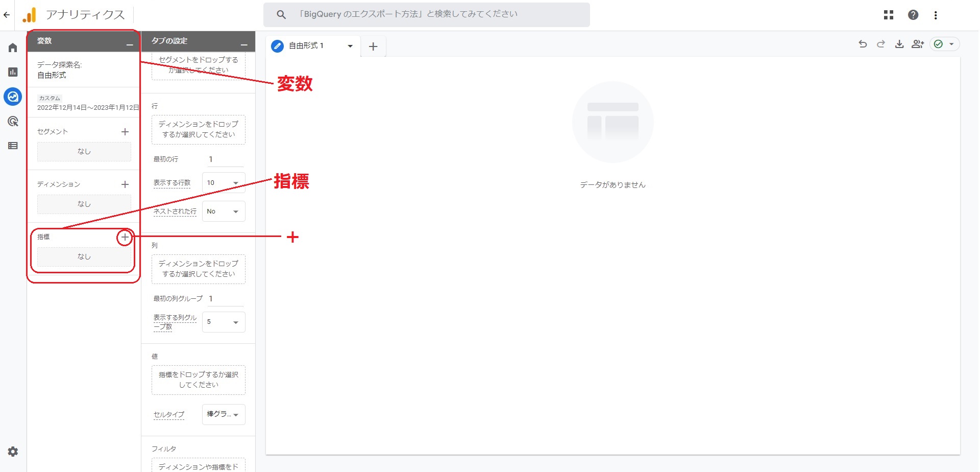Click the フィルタ drop zone
Screen dimensions: 980x472
point(198,465)
